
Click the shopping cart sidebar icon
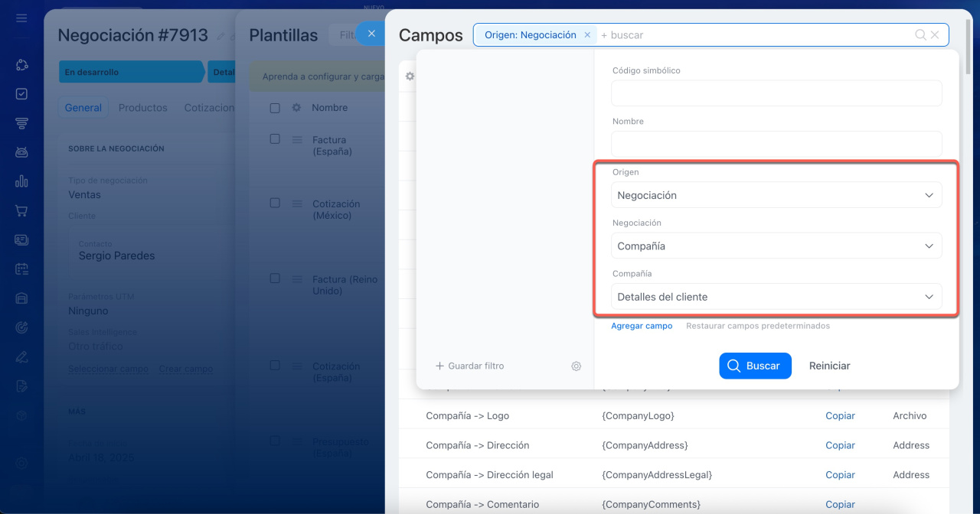pos(21,210)
